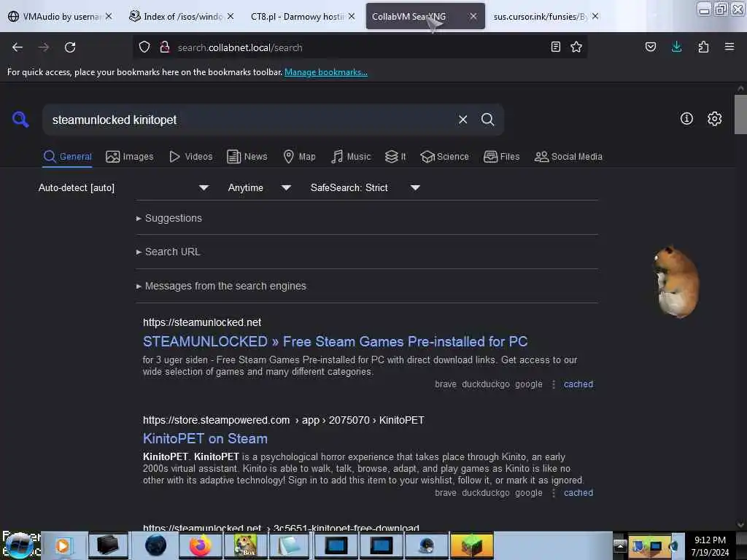Click the Windows Start orb
Image resolution: width=747 pixels, height=560 pixels.
pyautogui.click(x=20, y=545)
